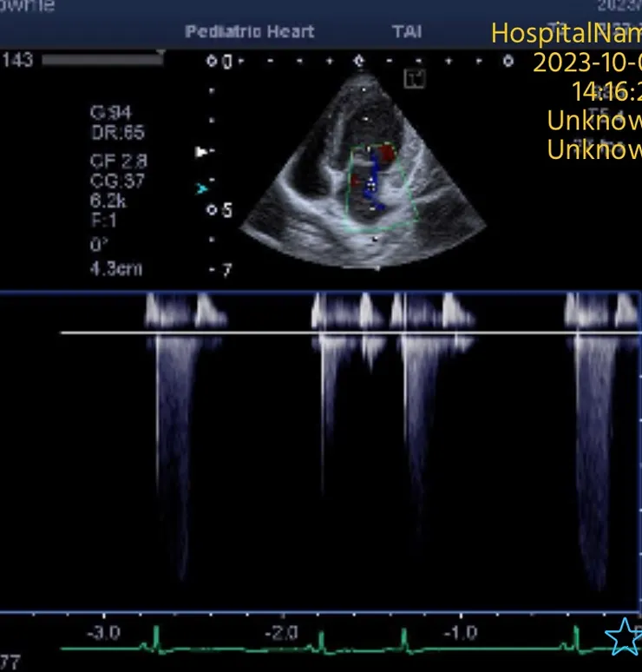The width and height of the screenshot is (642, 672).
Task: Click the blue star icon at bottom right
Action: [x=624, y=636]
